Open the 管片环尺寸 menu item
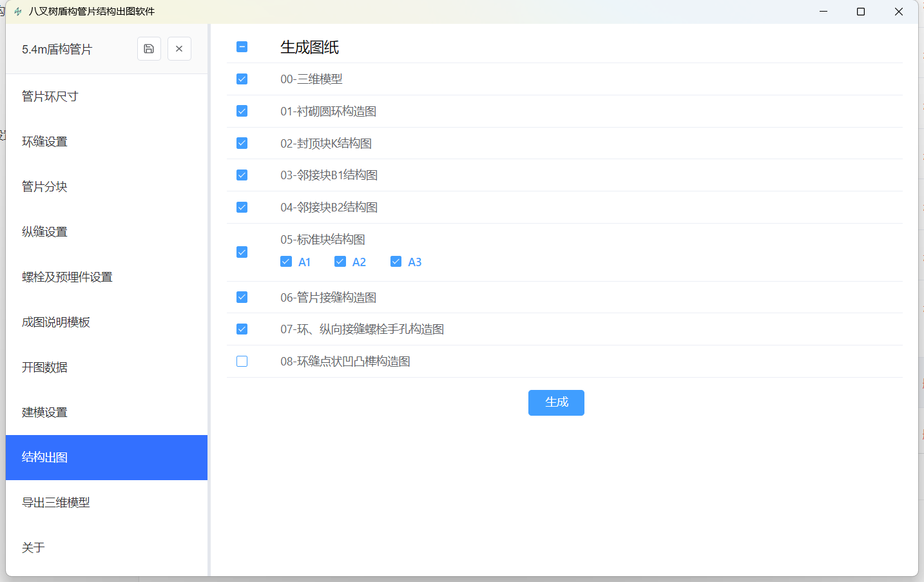This screenshot has height=582, width=924. coord(50,97)
